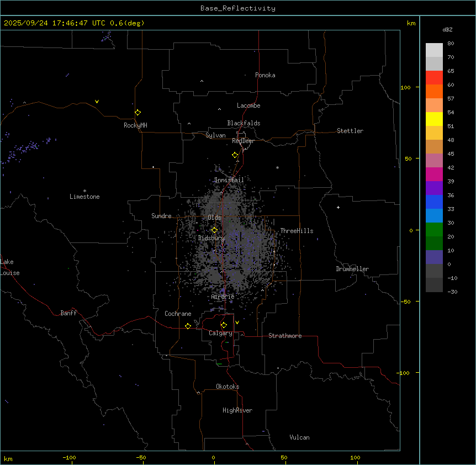
Task: Click the yellow diamond marker above Calgary
Action: [224, 325]
